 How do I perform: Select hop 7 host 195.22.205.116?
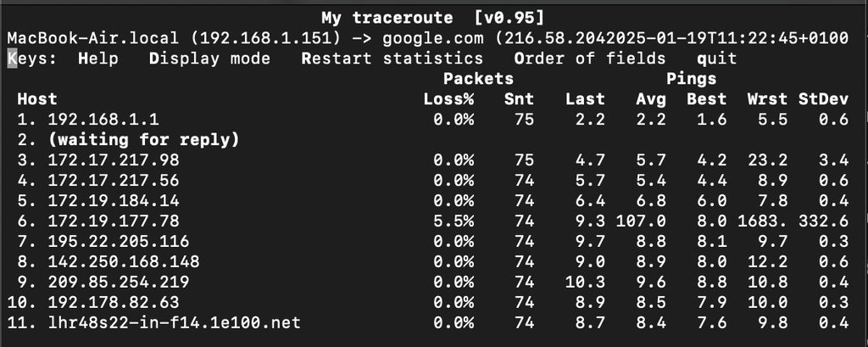pos(118,241)
